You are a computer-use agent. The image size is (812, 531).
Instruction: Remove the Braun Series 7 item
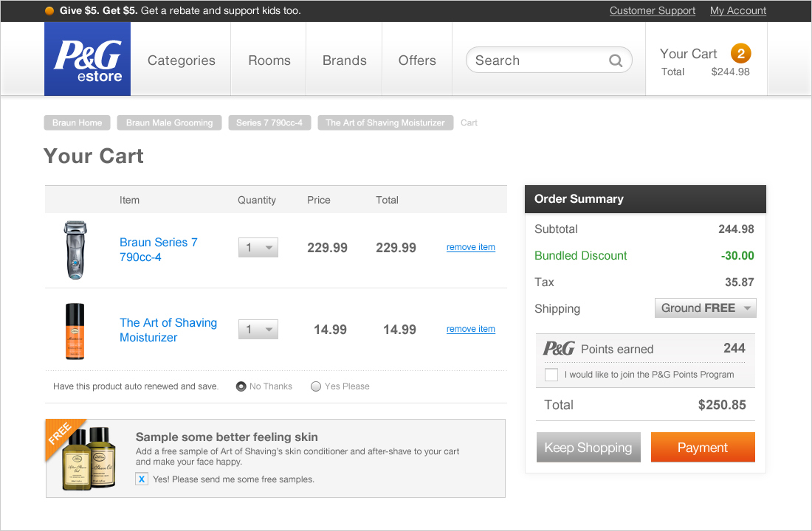tap(471, 247)
